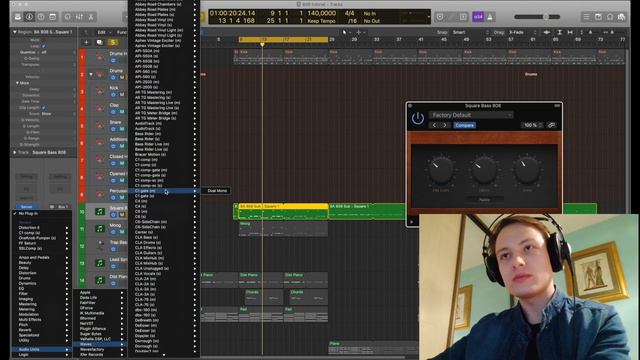The image size is (640, 360).
Task: Mute the Kick track
Action: [x=122, y=94]
